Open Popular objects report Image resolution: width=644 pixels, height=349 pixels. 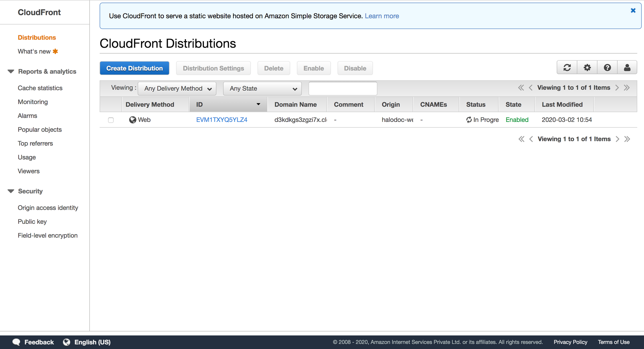[40, 130]
